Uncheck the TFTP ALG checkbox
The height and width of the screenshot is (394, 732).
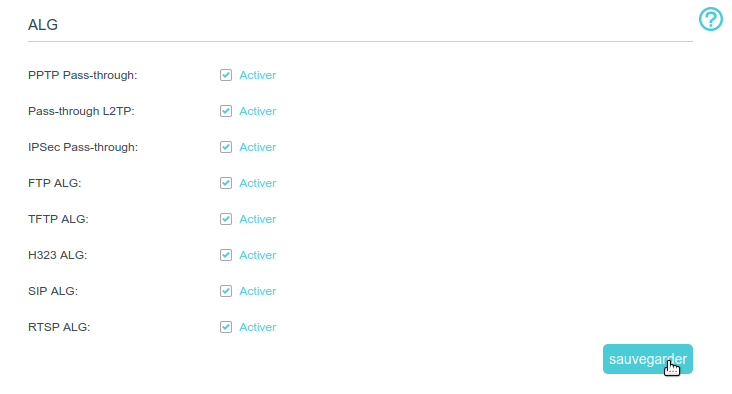[226, 219]
